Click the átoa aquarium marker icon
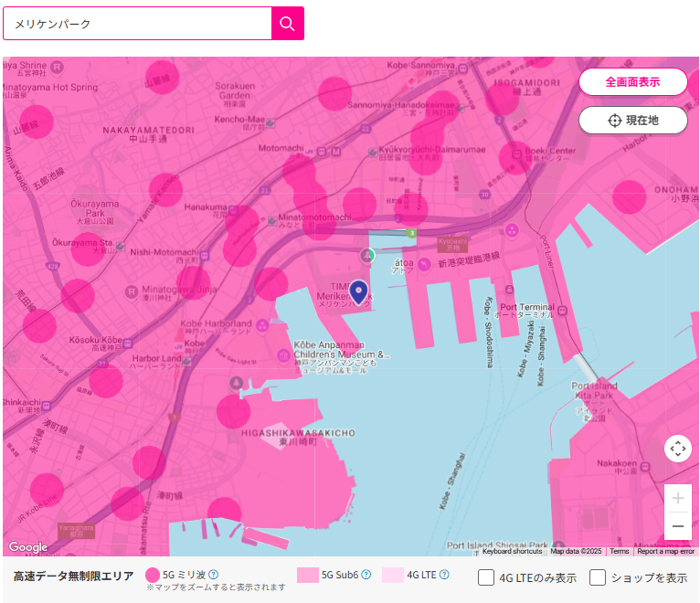Viewport: 700px width, 603px height. pyautogui.click(x=424, y=265)
